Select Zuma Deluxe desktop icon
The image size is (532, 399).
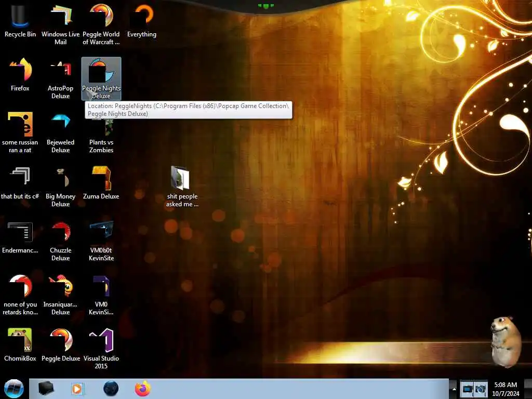[101, 183]
